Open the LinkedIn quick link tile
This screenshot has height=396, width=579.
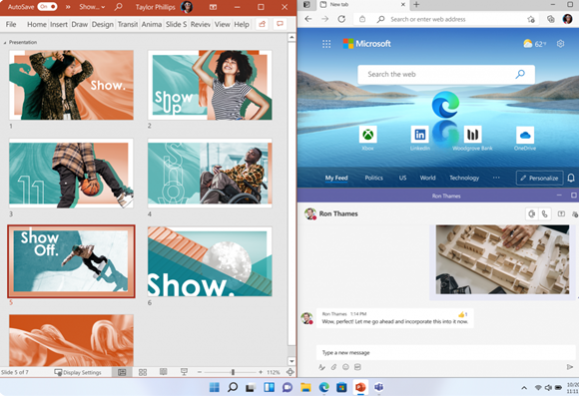420,134
